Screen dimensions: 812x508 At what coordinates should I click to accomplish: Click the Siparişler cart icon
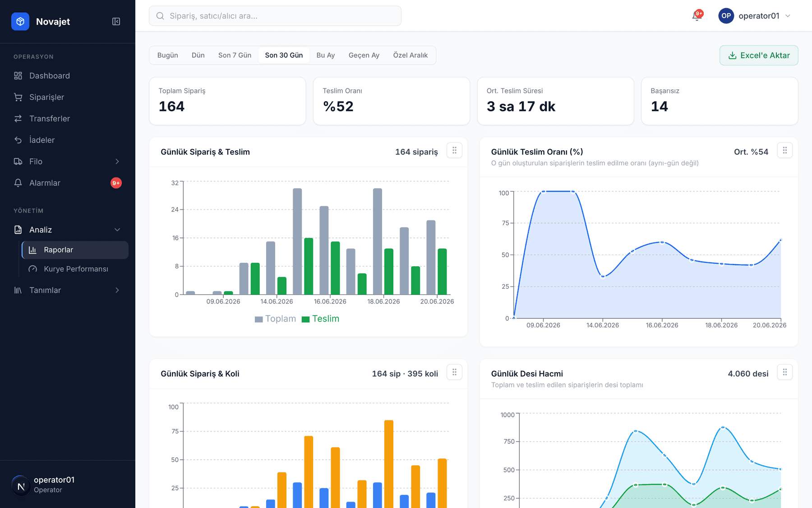(x=18, y=97)
